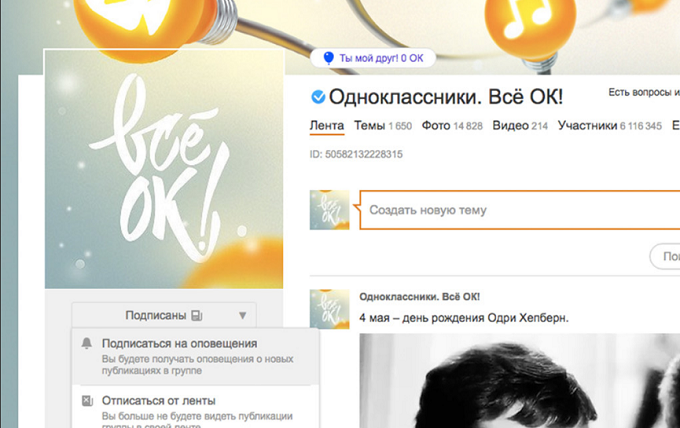Viewport: 680px width, 428px height.
Task: Open the Темы 1 650 tab
Action: 383,126
